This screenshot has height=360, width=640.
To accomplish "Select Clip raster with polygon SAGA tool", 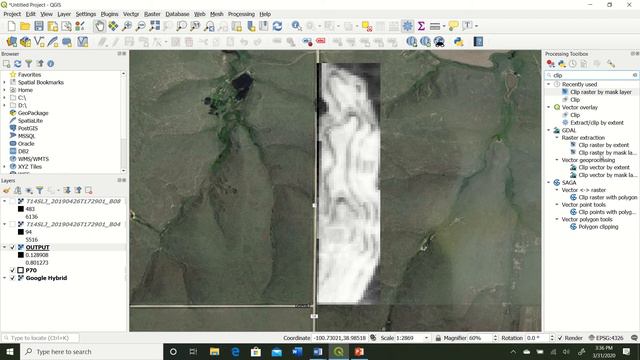I will (x=607, y=197).
